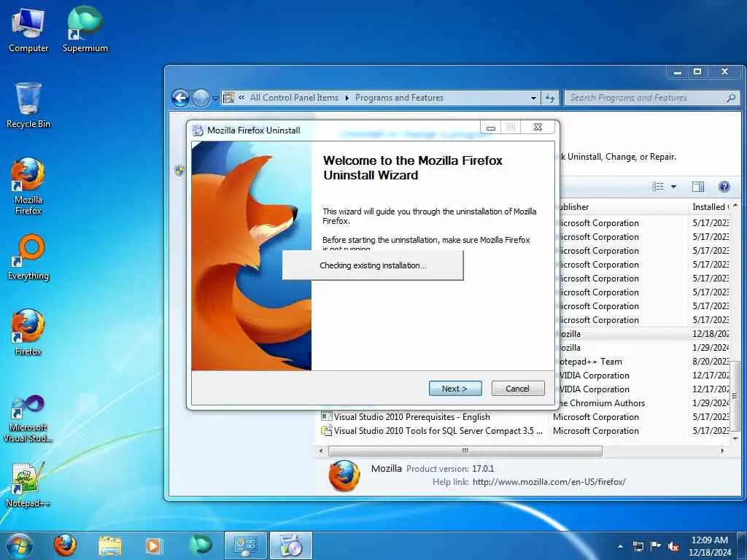Open the network tray icon

click(x=638, y=546)
